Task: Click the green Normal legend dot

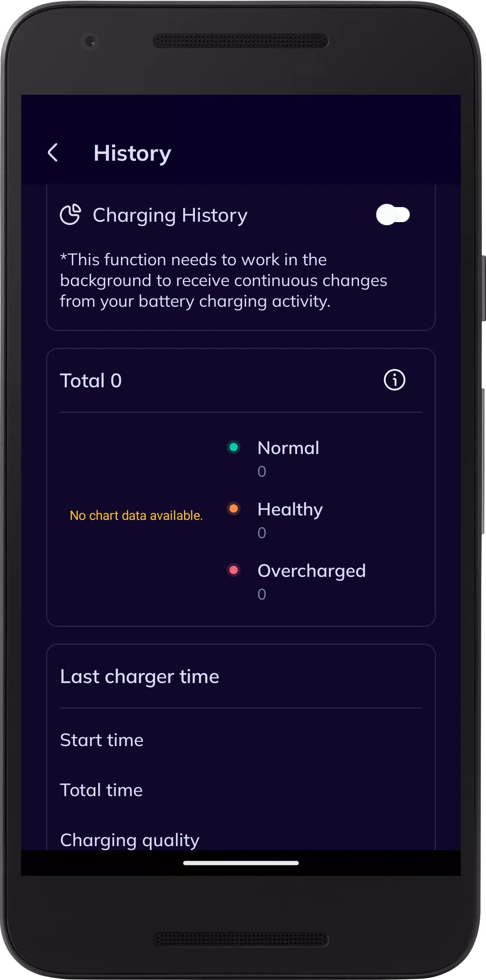Action: coord(234,447)
